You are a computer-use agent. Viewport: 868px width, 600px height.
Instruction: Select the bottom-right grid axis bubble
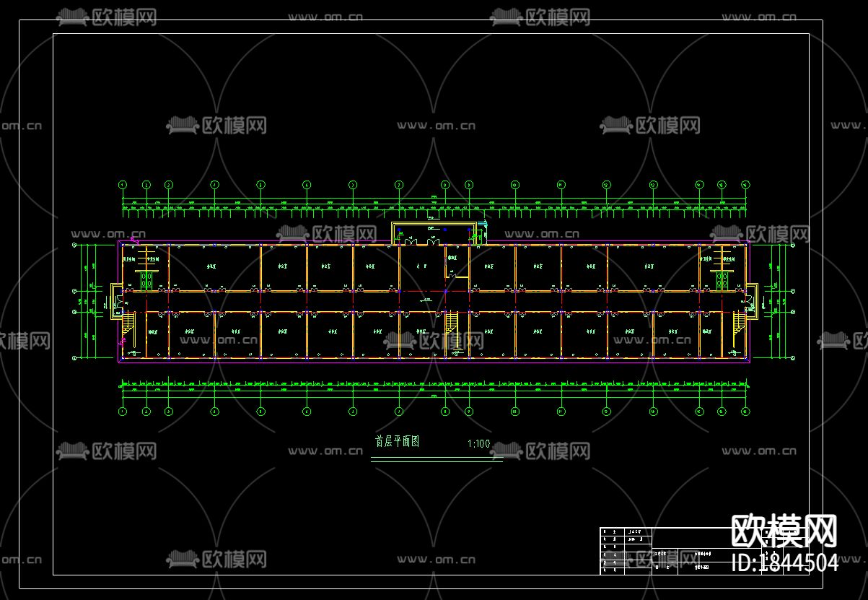click(x=745, y=412)
